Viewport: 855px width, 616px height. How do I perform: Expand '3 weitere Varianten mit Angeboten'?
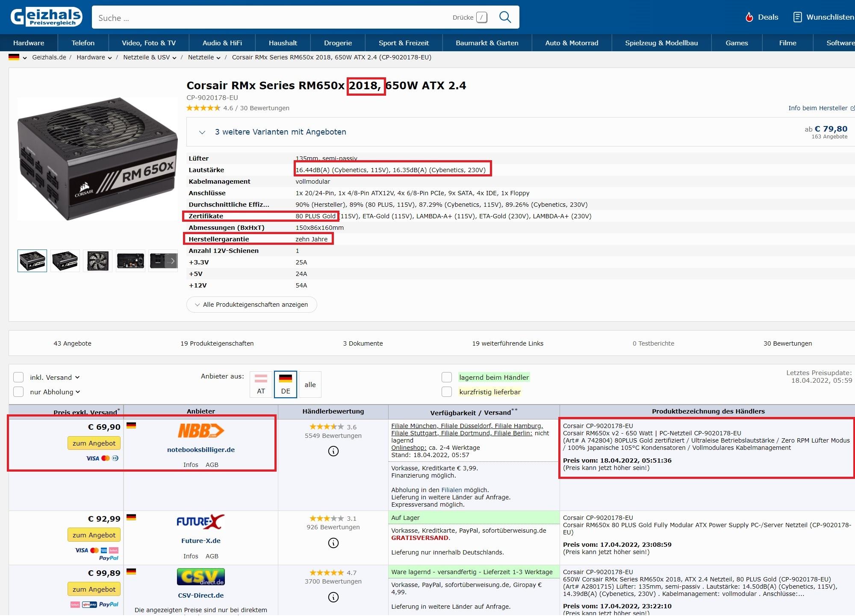[x=280, y=132]
